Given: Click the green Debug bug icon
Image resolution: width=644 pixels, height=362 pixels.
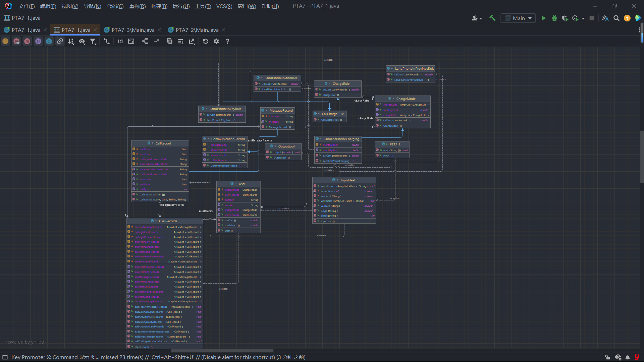Looking at the screenshot, I should click(554, 18).
